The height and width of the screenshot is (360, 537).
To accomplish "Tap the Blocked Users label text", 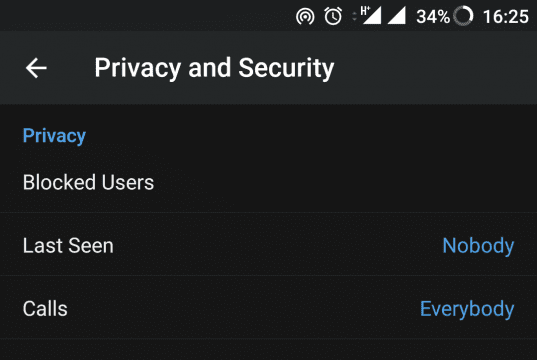I will [x=88, y=182].
